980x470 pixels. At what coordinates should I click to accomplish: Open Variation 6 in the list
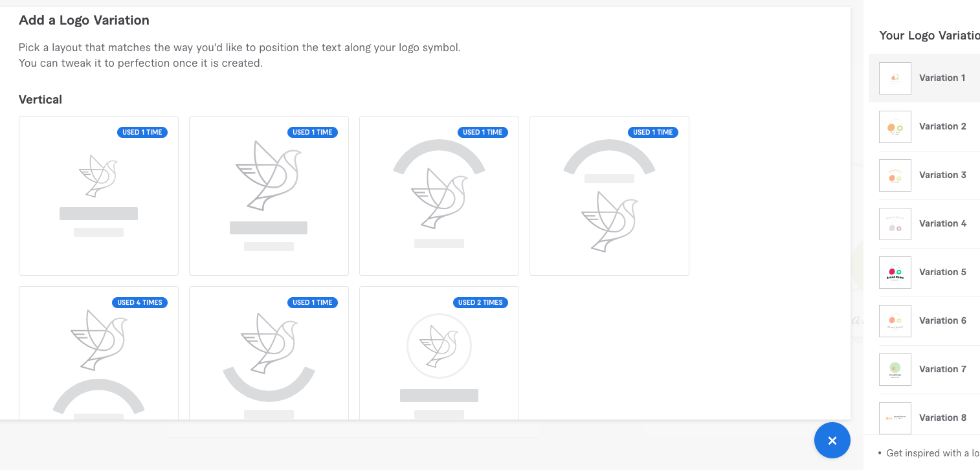(x=929, y=321)
